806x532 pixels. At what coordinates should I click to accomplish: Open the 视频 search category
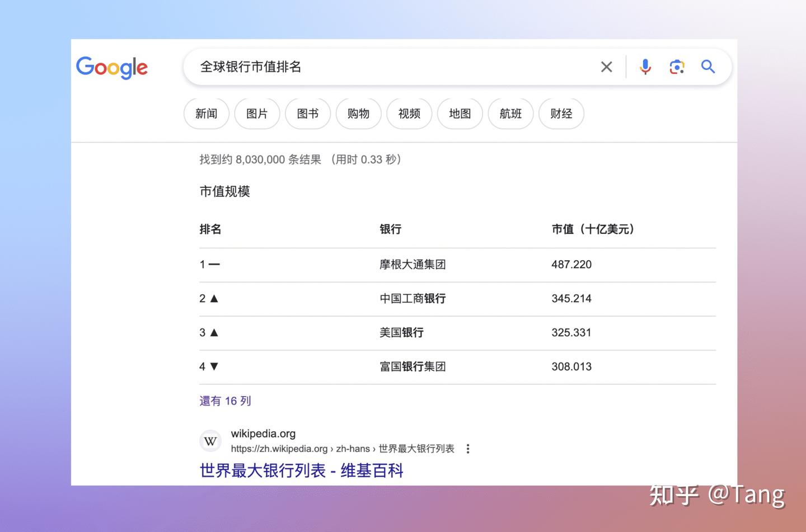(x=409, y=114)
